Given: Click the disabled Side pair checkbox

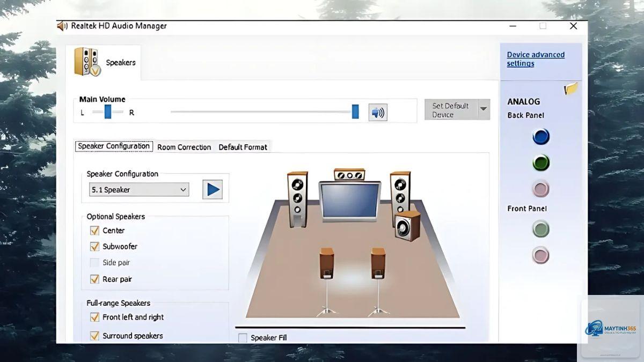Looking at the screenshot, I should [94, 263].
